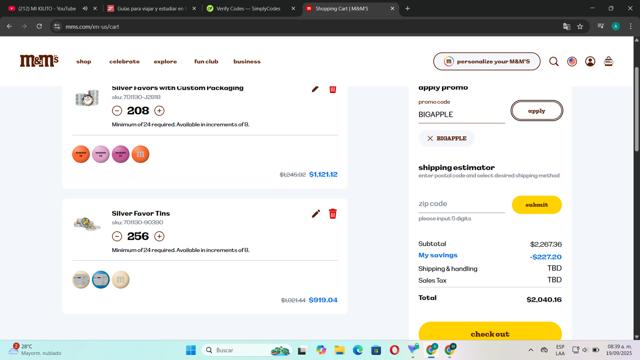Switch to the YouTube browser tab
This screenshot has width=640, height=360.
click(x=47, y=8)
